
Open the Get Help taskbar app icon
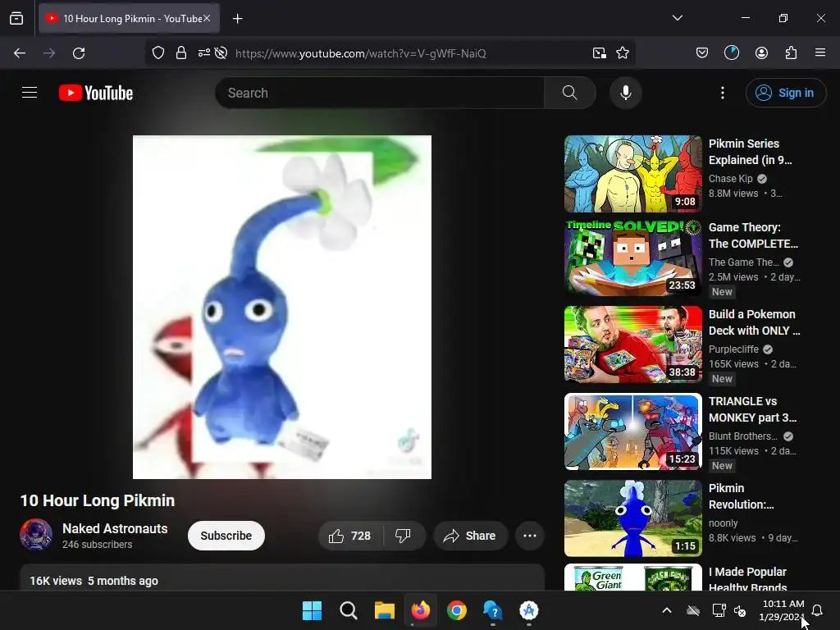pyautogui.click(x=492, y=610)
